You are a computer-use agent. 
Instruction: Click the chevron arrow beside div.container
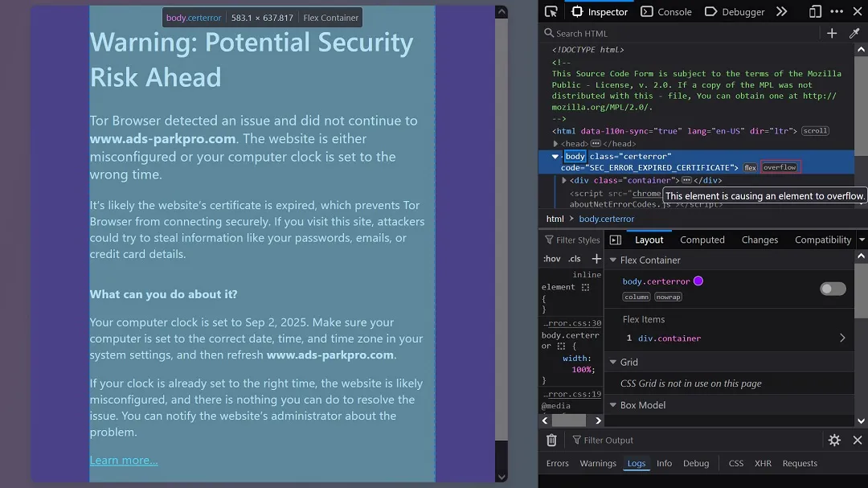point(842,338)
